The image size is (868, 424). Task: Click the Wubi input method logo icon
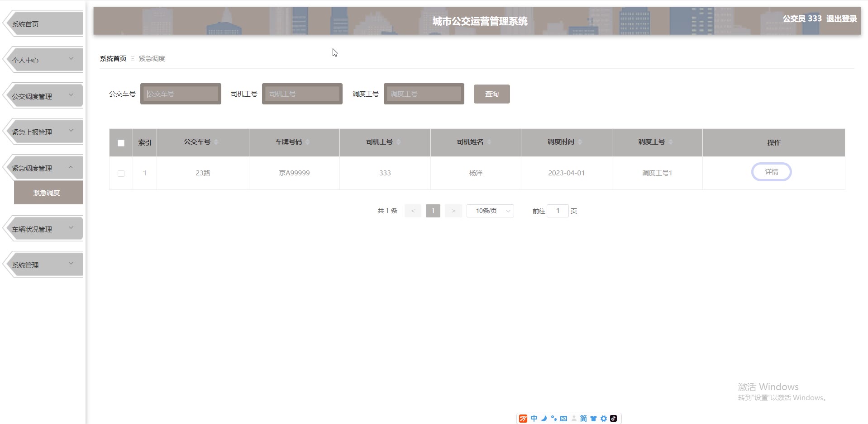pyautogui.click(x=523, y=419)
